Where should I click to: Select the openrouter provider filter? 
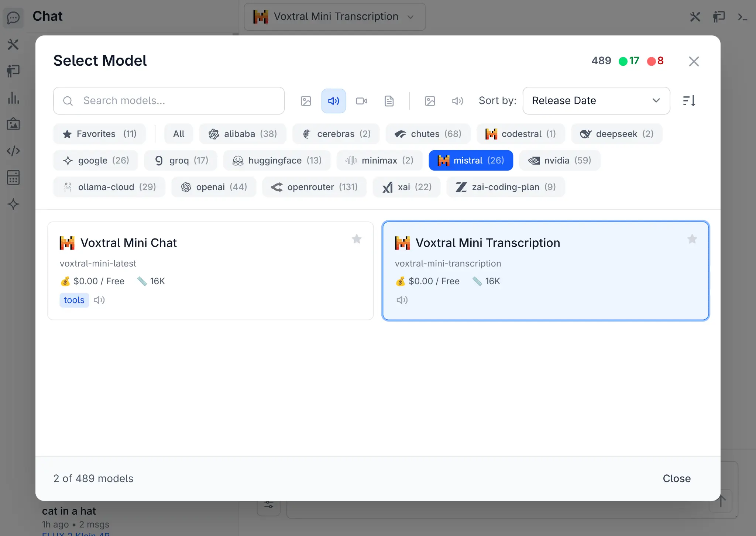tap(315, 187)
